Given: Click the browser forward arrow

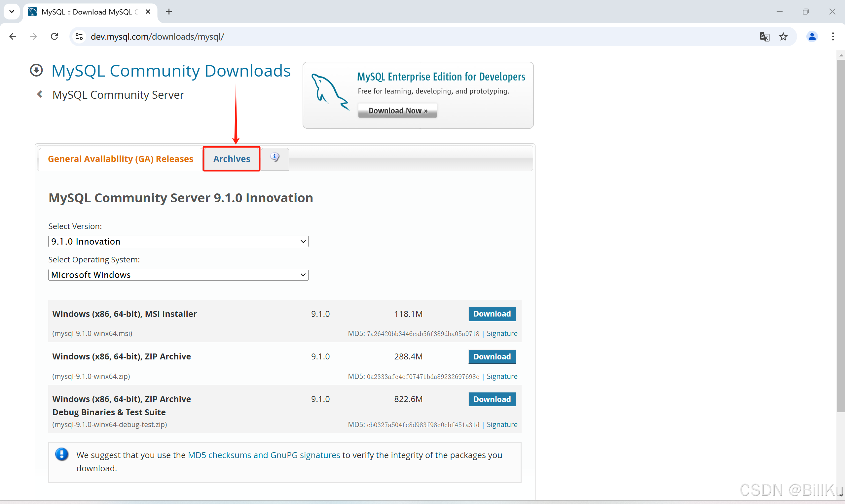Looking at the screenshot, I should 33,36.
